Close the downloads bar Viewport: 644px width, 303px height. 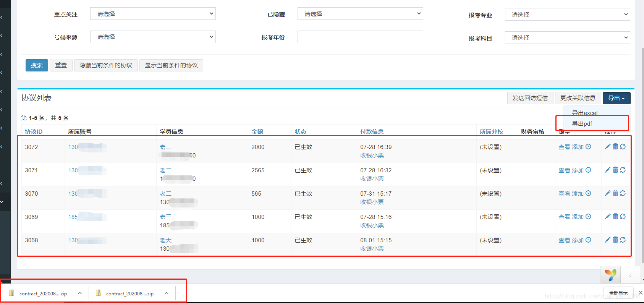[x=641, y=293]
